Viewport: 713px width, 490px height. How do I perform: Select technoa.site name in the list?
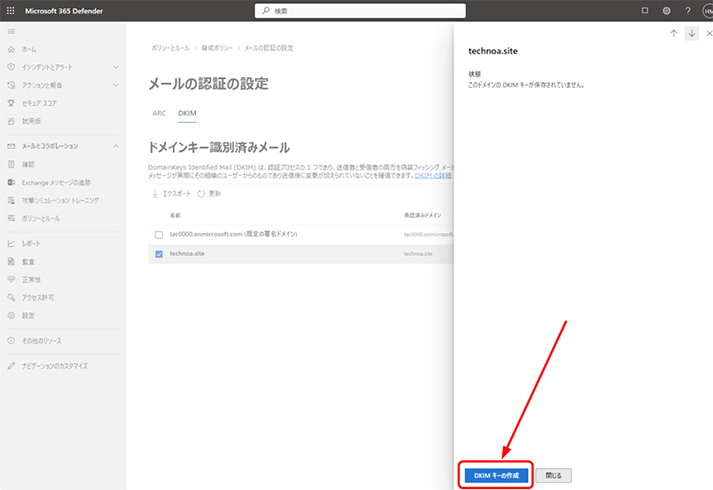pyautogui.click(x=187, y=254)
